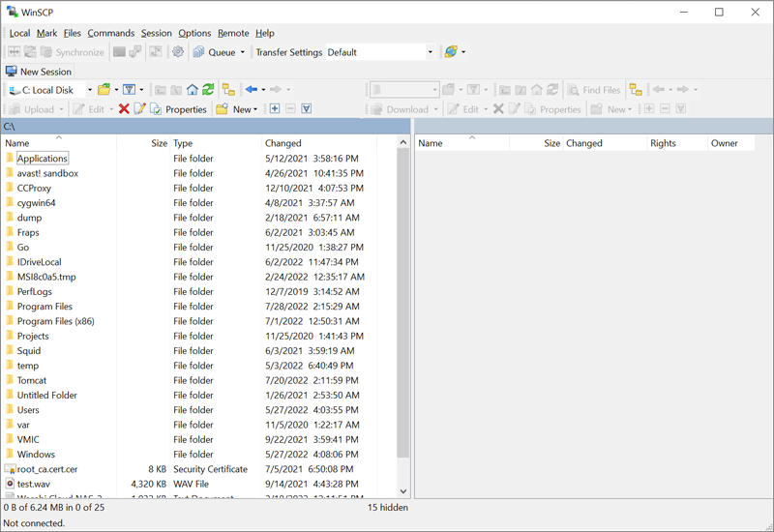Open the Transfer Settings Default combo box

click(380, 52)
